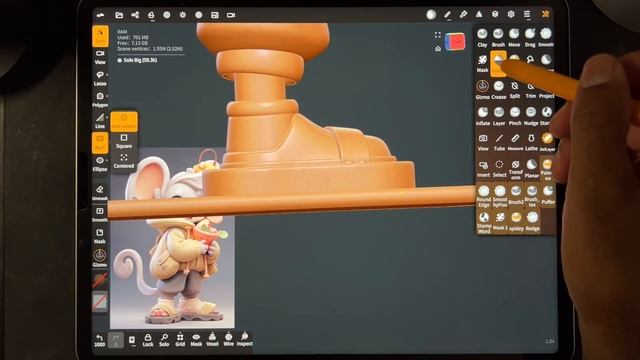Choose the Mask 1 preset
Viewport: 640px width, 360px height.
pos(500,222)
